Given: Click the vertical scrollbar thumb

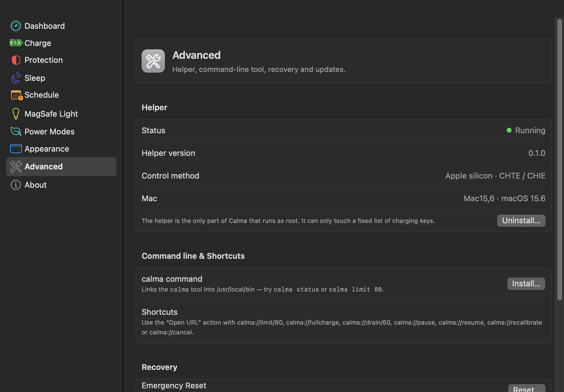Looking at the screenshot, I should (x=560, y=160).
